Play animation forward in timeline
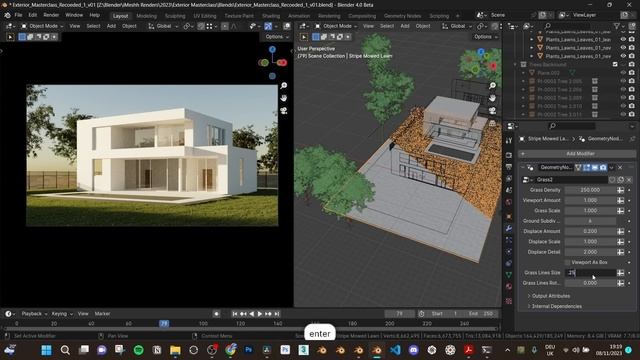The height and width of the screenshot is (360, 640). [x=260, y=314]
